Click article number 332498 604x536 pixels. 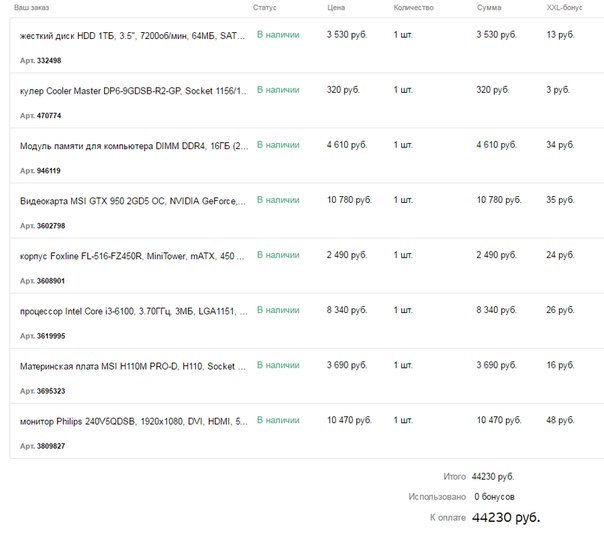(49, 60)
